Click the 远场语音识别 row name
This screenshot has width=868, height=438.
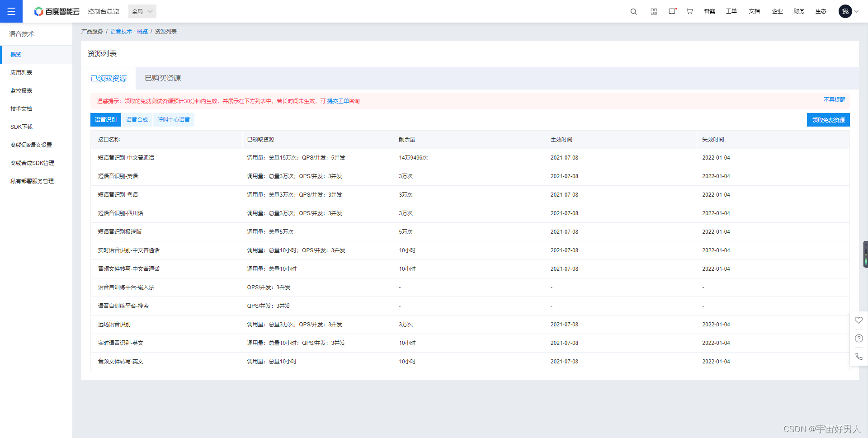pos(114,325)
